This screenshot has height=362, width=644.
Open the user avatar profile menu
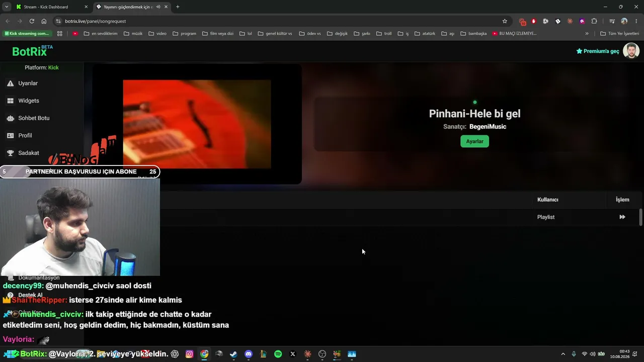(x=631, y=51)
